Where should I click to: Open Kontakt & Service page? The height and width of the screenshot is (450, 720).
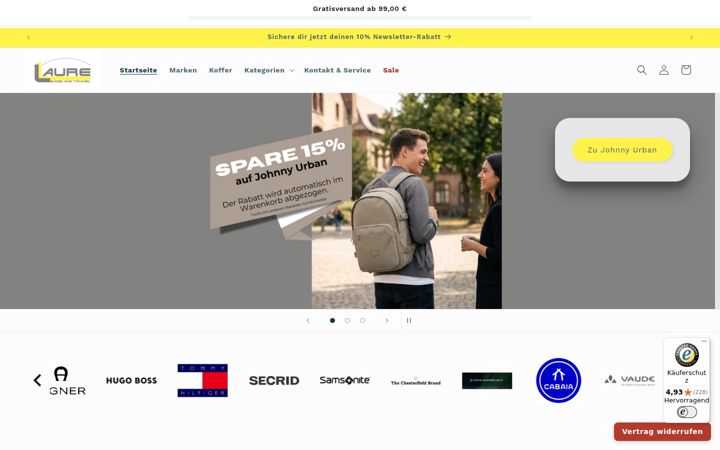point(338,70)
